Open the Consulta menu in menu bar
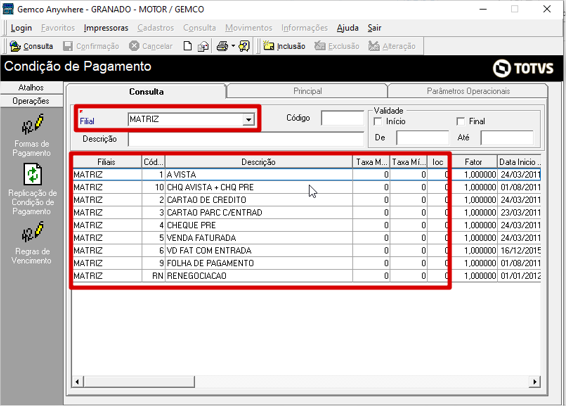Image resolution: width=566 pixels, height=406 pixels. (x=199, y=28)
